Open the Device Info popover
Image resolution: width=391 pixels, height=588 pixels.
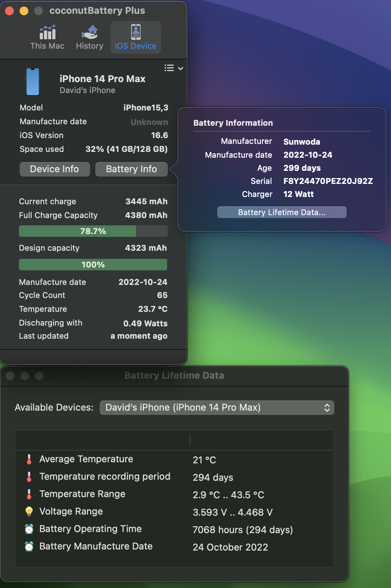[55, 169]
